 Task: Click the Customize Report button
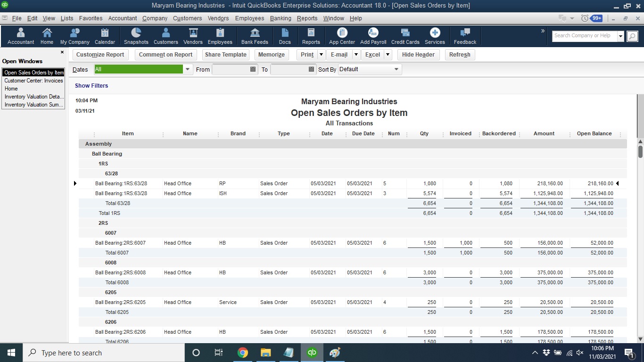100,54
